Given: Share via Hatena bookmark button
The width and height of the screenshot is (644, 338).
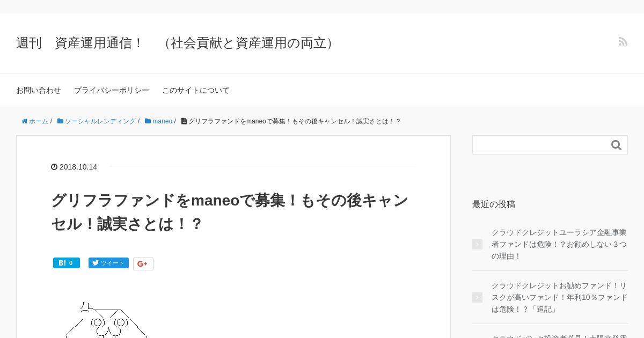Looking at the screenshot, I should pos(67,263).
